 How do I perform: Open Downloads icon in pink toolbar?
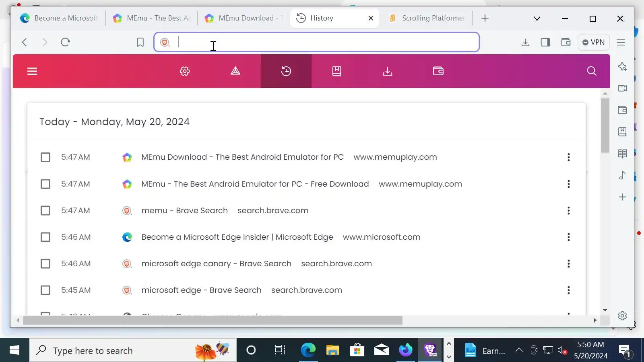(388, 71)
